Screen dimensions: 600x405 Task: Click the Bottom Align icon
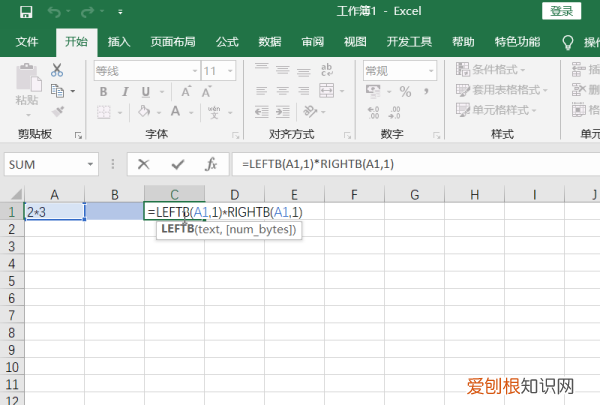[x=304, y=70]
